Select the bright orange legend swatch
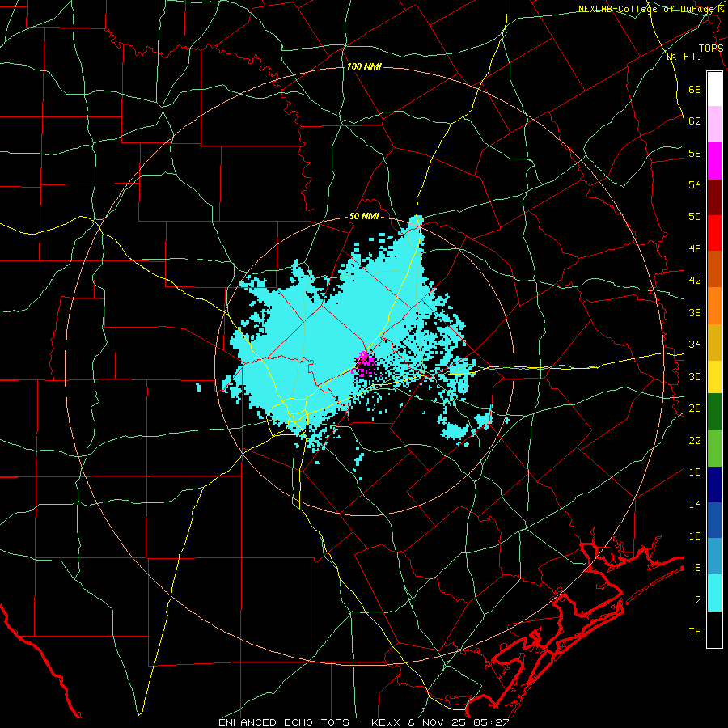This screenshot has width=728, height=728. (x=714, y=305)
